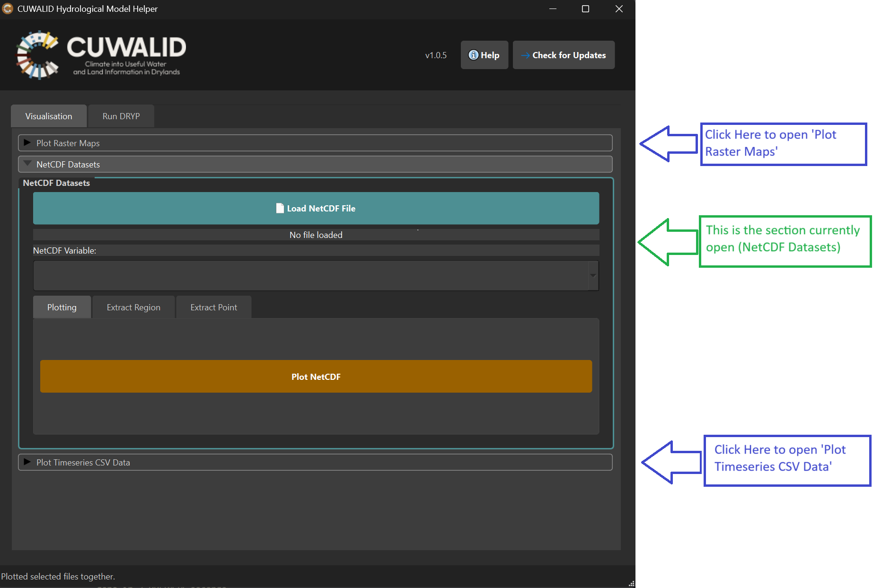Image resolution: width=873 pixels, height=588 pixels.
Task: Switch to the Visualisation tab
Action: click(49, 116)
